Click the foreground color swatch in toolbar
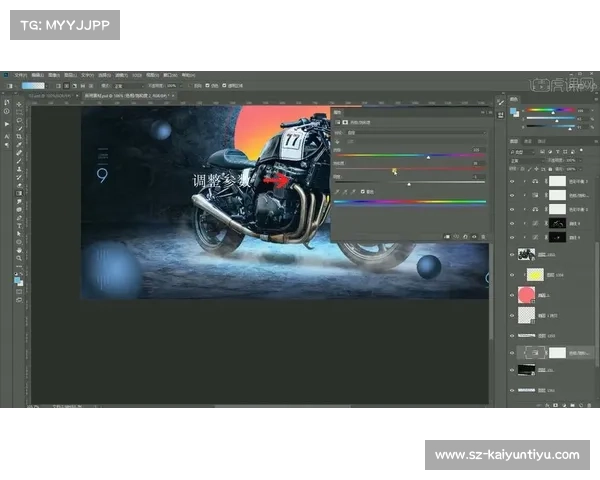Viewport: 600px width, 480px height. point(17,280)
